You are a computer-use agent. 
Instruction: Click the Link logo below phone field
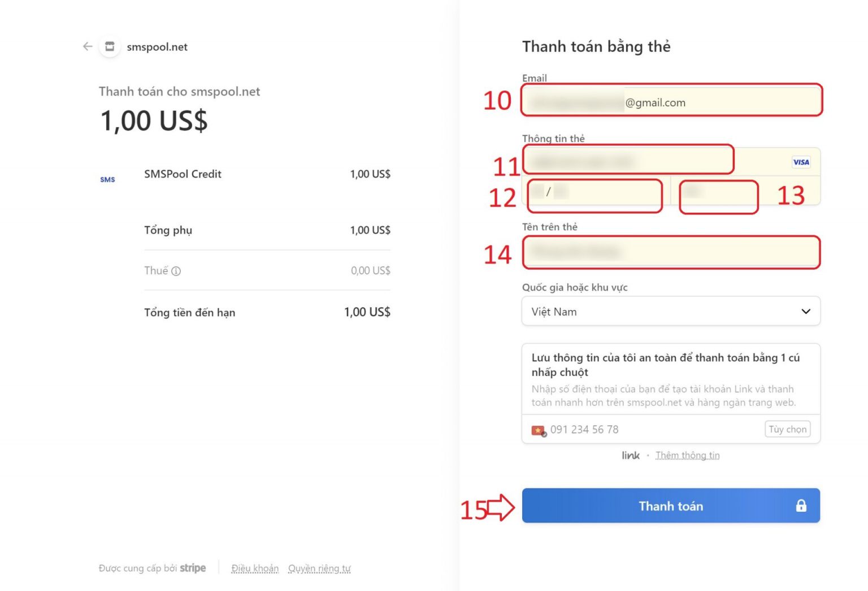pos(631,456)
